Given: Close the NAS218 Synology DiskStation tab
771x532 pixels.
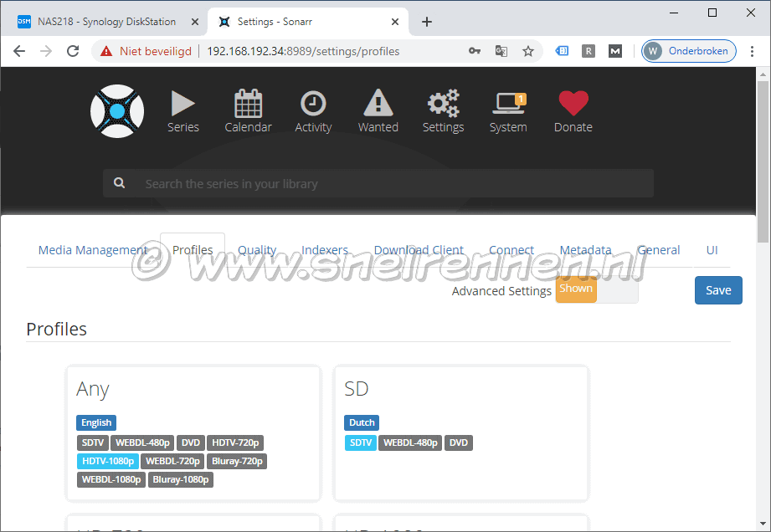Looking at the screenshot, I should point(195,22).
